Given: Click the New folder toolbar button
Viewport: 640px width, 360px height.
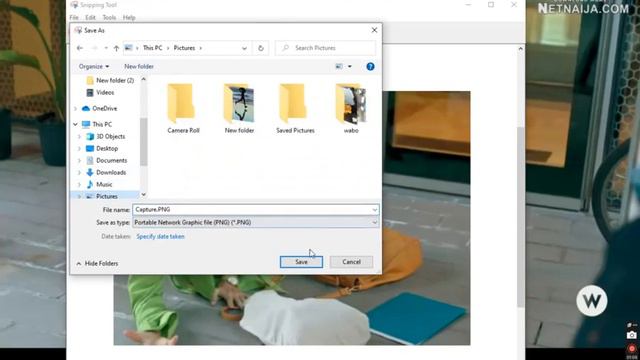Looking at the screenshot, I should tap(139, 67).
